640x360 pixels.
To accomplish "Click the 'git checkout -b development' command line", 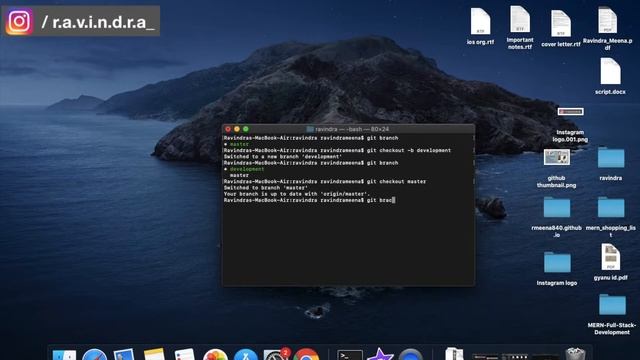I will (x=337, y=150).
